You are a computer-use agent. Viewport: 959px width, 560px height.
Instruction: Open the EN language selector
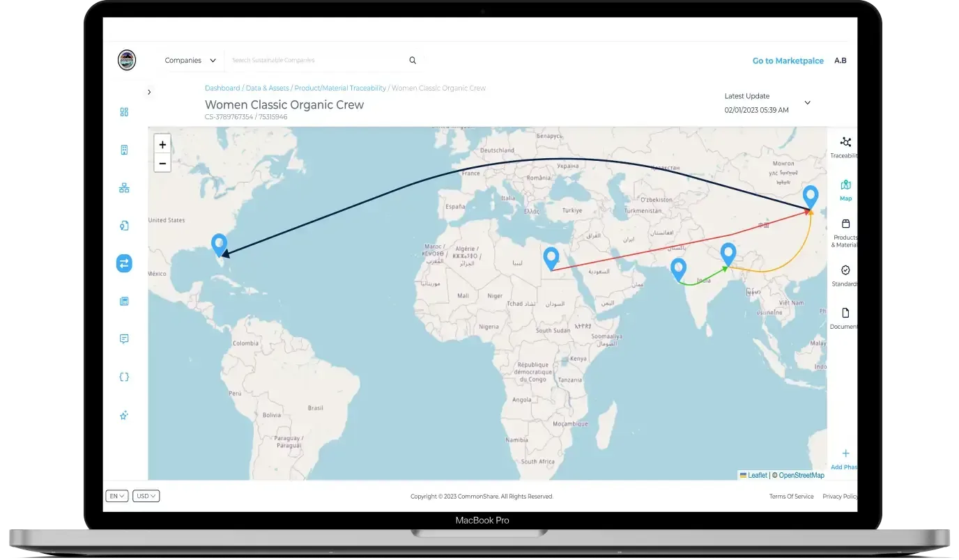117,496
